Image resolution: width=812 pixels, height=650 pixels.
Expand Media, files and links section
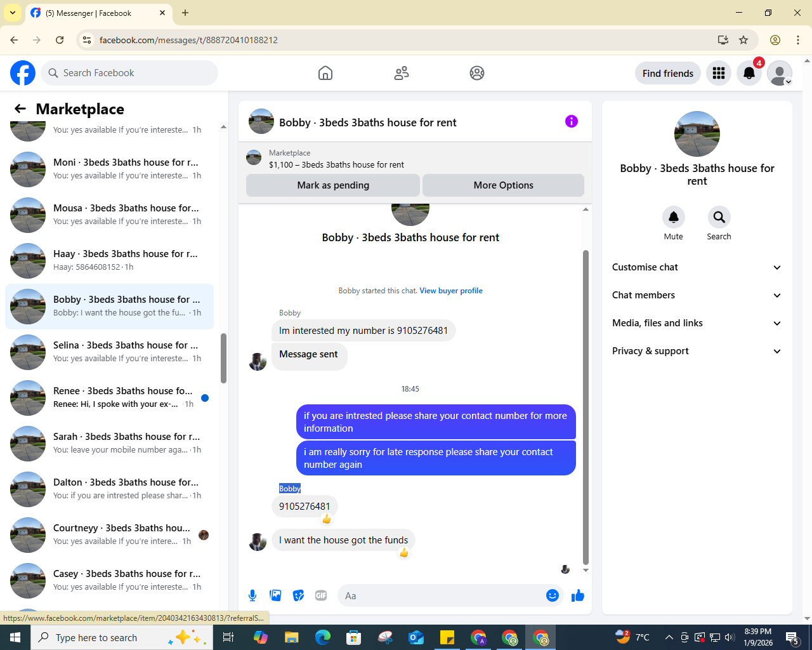(x=697, y=323)
